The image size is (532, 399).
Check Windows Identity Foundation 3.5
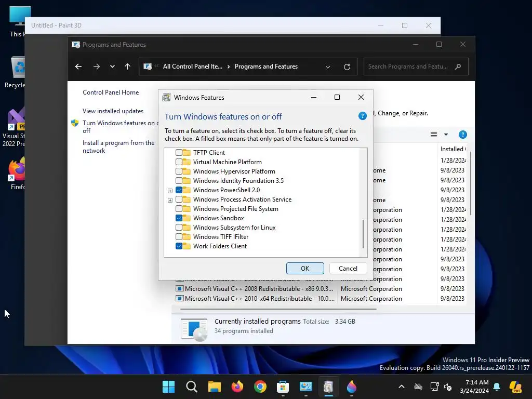179,180
